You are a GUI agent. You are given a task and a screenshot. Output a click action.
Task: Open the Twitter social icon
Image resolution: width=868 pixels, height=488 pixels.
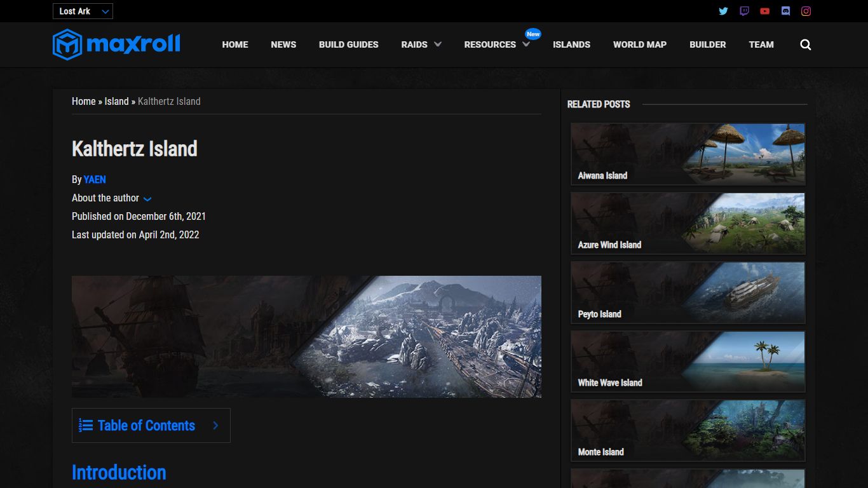point(723,11)
